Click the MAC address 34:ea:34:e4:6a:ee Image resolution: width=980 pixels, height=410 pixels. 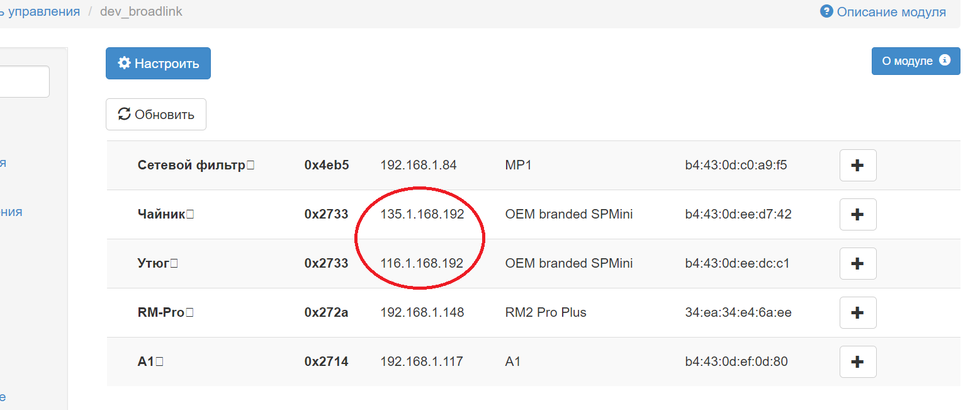tap(738, 313)
